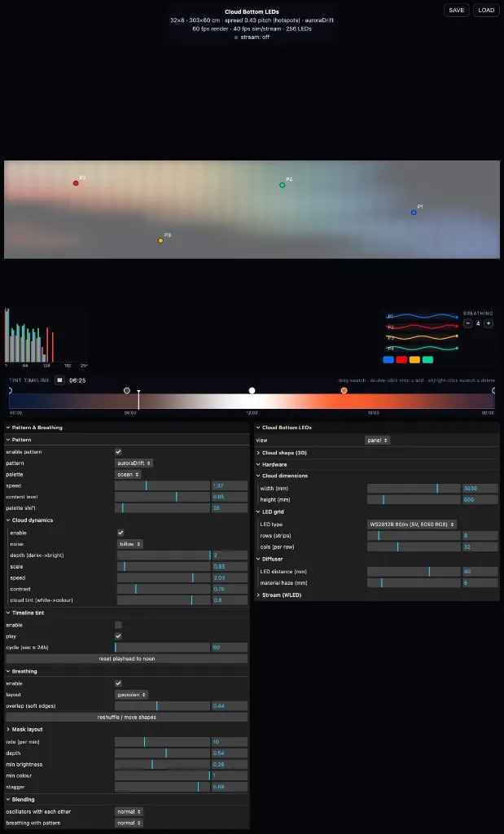Adjust the breathing rate per min slider
Viewport: 504px width, 834px height.
tap(162, 741)
